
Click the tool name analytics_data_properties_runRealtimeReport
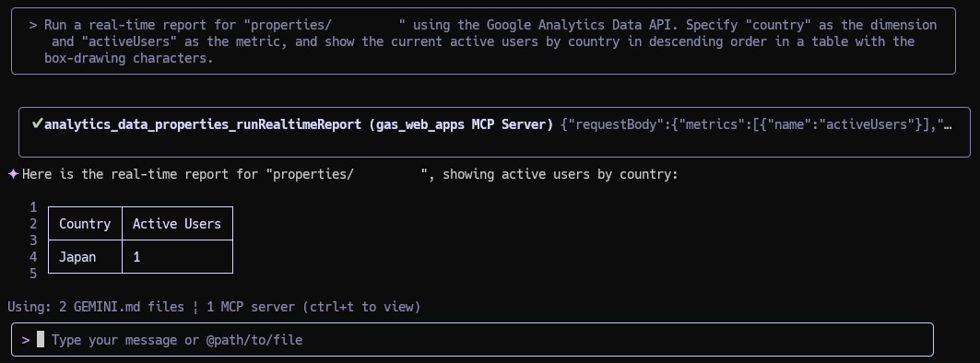203,124
